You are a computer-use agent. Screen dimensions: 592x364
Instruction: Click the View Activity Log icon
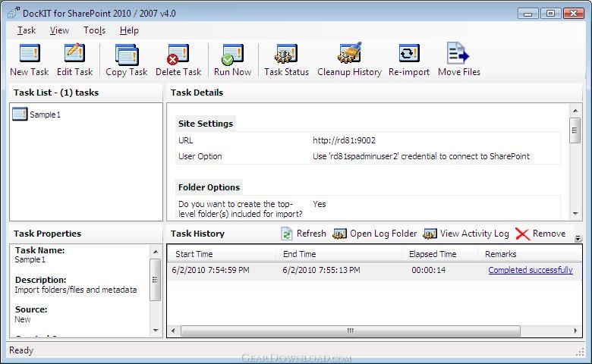pos(430,234)
